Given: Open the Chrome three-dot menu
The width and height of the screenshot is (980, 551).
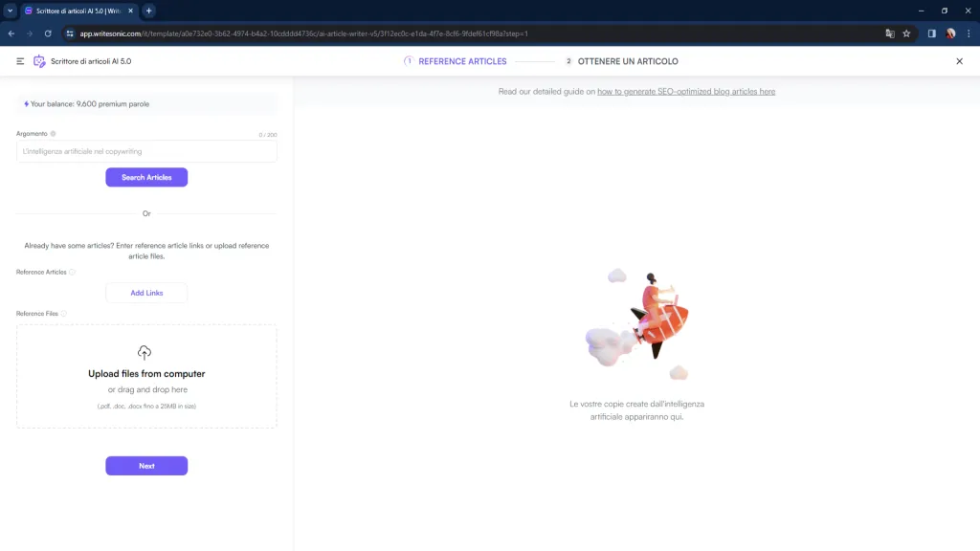Looking at the screenshot, I should point(969,33).
